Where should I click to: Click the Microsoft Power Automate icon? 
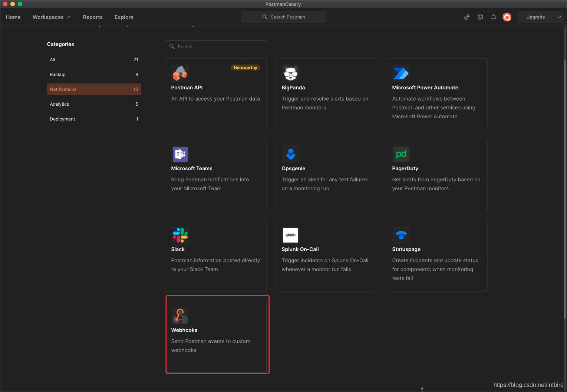click(x=401, y=73)
